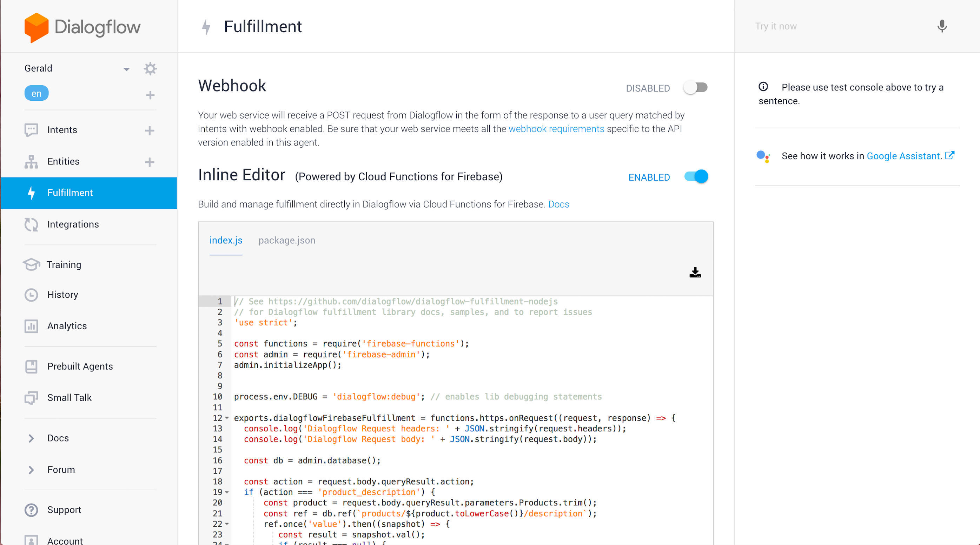Viewport: 980px width, 545px height.
Task: Fold code block at line 22
Action: pyautogui.click(x=227, y=524)
